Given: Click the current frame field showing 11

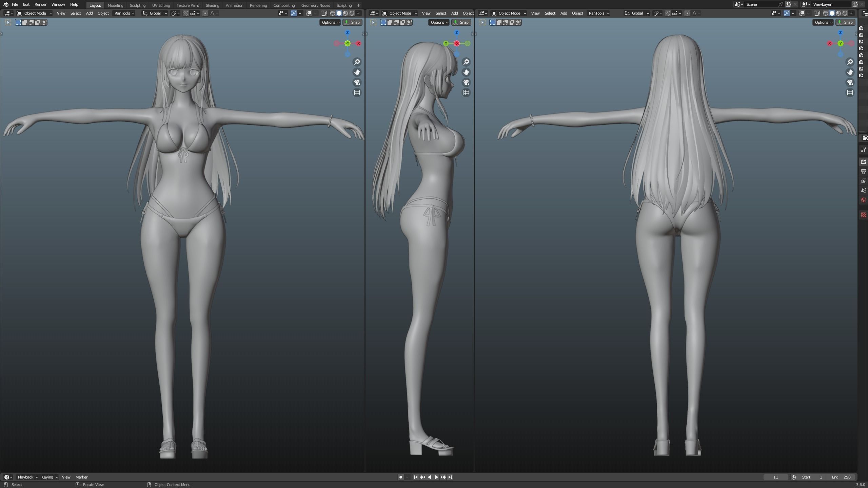Looking at the screenshot, I should click(x=776, y=477).
